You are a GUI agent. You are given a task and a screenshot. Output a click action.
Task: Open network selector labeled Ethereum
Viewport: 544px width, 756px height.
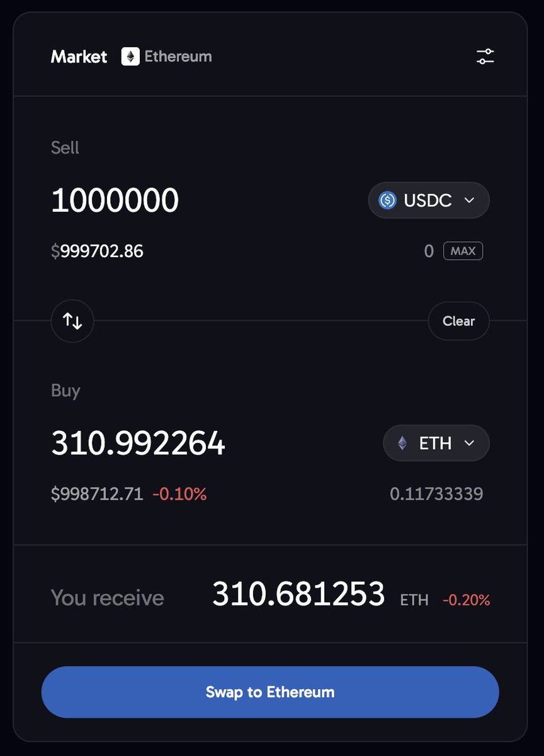(x=178, y=57)
